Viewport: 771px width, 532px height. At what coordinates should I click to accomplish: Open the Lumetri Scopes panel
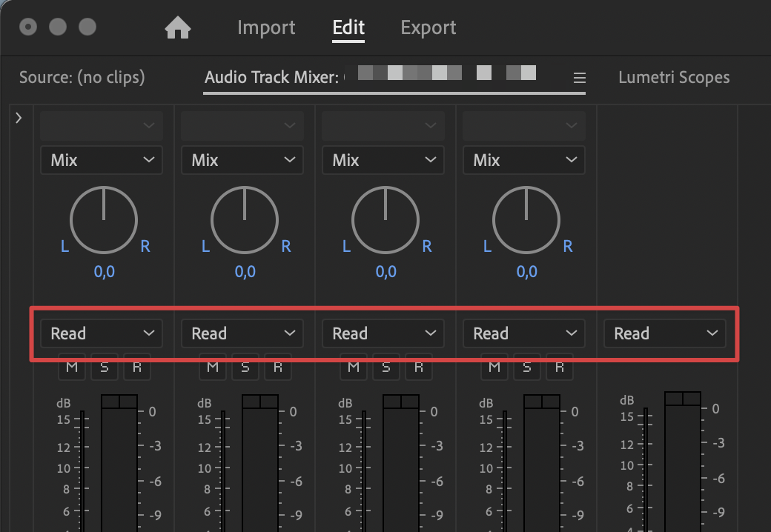point(674,77)
